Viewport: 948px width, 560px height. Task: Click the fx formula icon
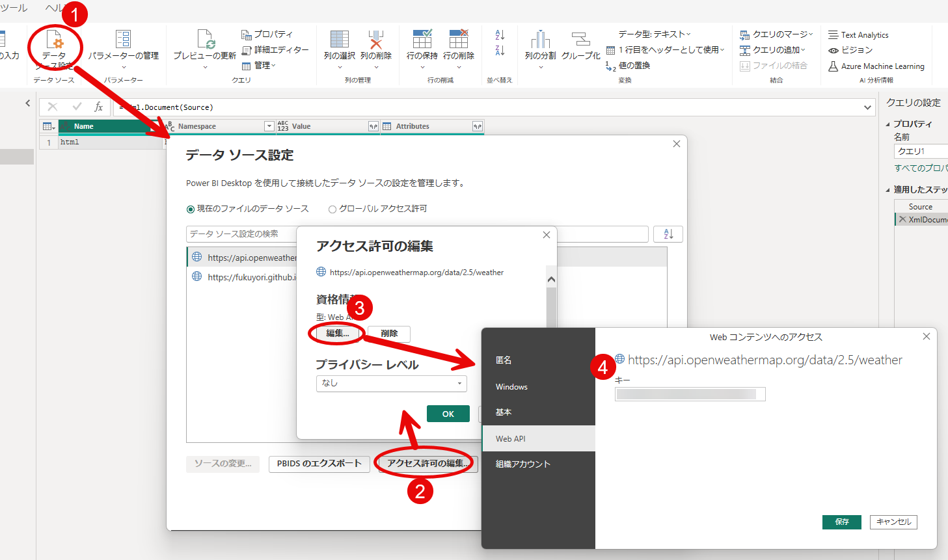pyautogui.click(x=98, y=107)
